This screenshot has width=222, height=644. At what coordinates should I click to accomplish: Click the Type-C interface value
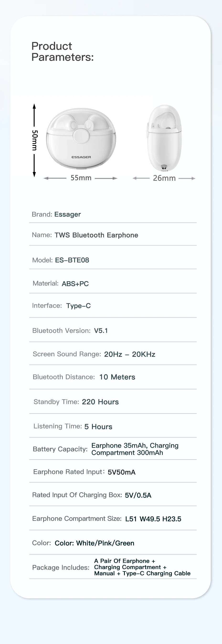click(x=78, y=306)
